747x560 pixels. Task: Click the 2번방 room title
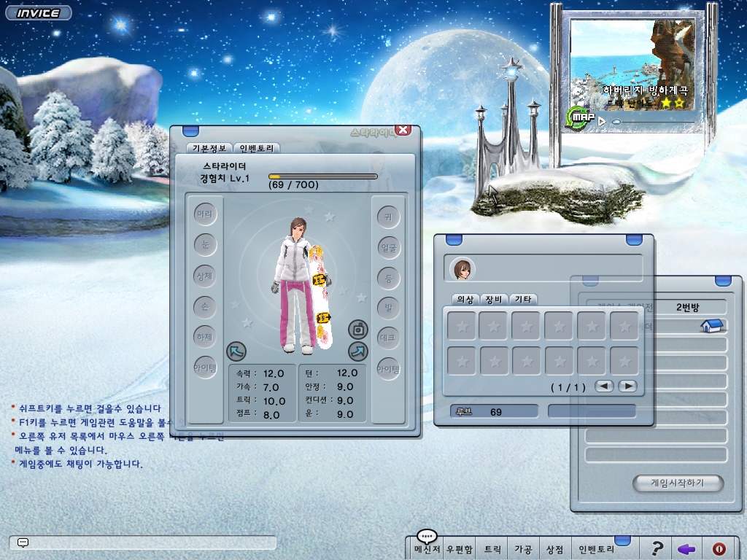tap(687, 307)
